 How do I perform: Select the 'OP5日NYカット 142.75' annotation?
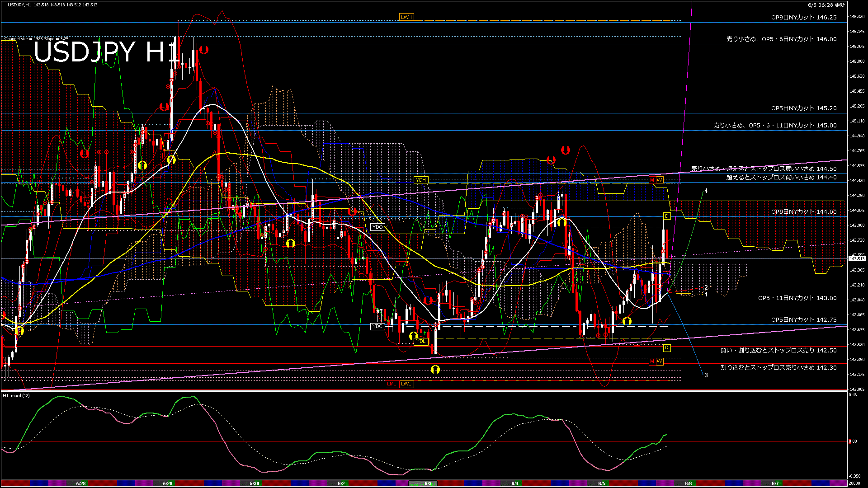(803, 320)
